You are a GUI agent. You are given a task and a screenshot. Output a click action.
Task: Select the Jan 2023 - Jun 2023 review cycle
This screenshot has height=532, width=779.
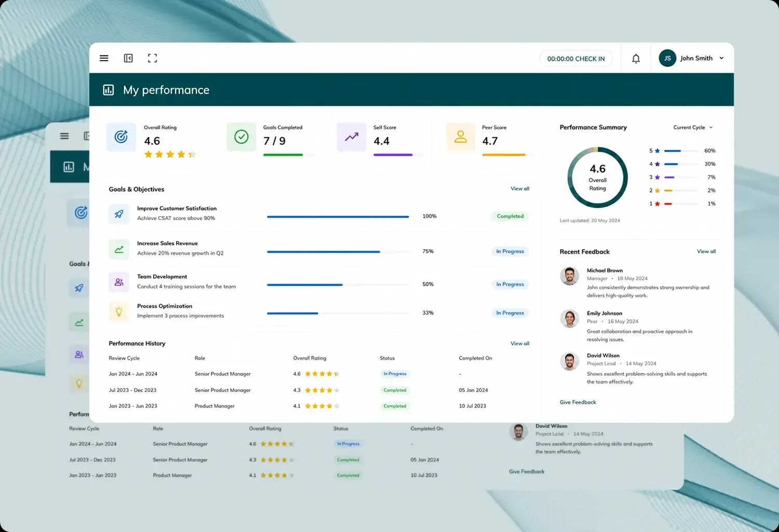coord(133,406)
